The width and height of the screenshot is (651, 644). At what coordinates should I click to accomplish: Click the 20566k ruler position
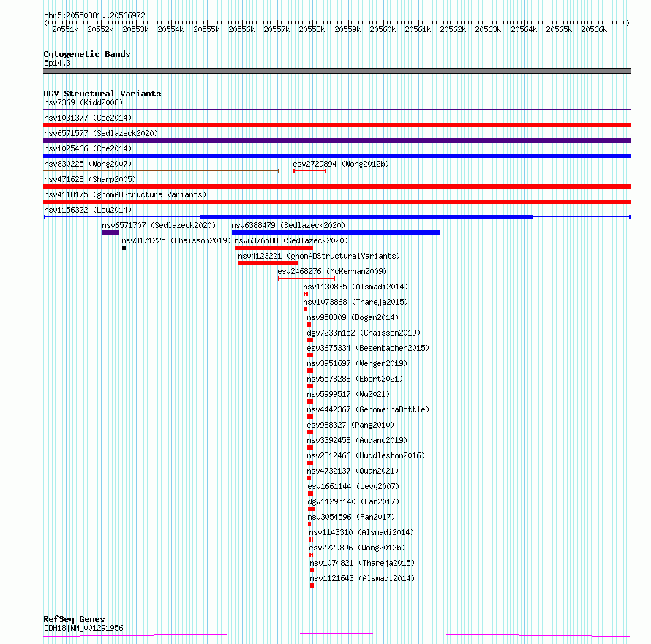coord(594,29)
